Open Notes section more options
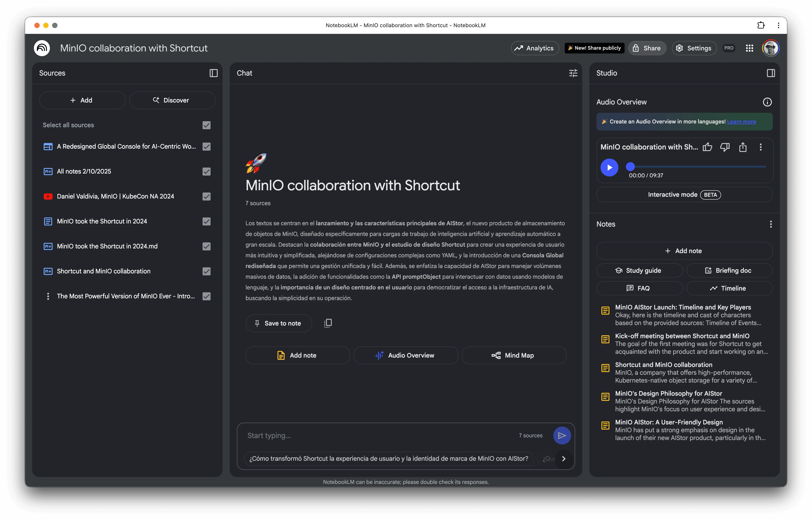Image resolution: width=812 pixels, height=520 pixels. [771, 224]
